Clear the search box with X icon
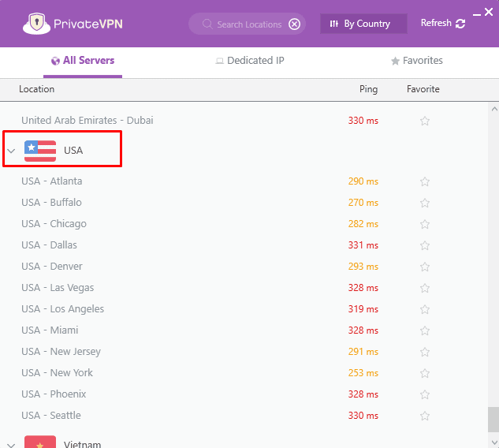The image size is (499, 448). click(x=295, y=24)
